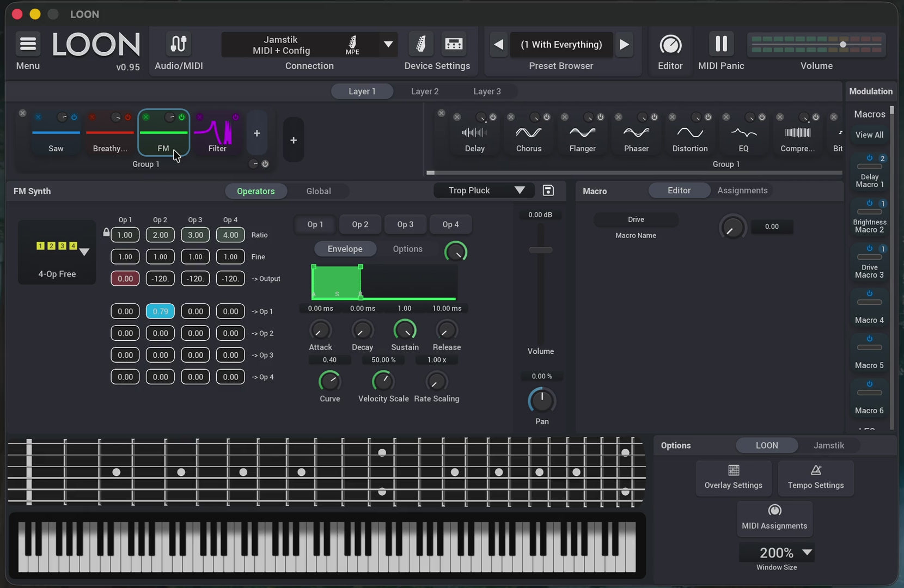The width and height of the screenshot is (904, 588).
Task: Open MIDI Assignments icon
Action: [x=774, y=510]
